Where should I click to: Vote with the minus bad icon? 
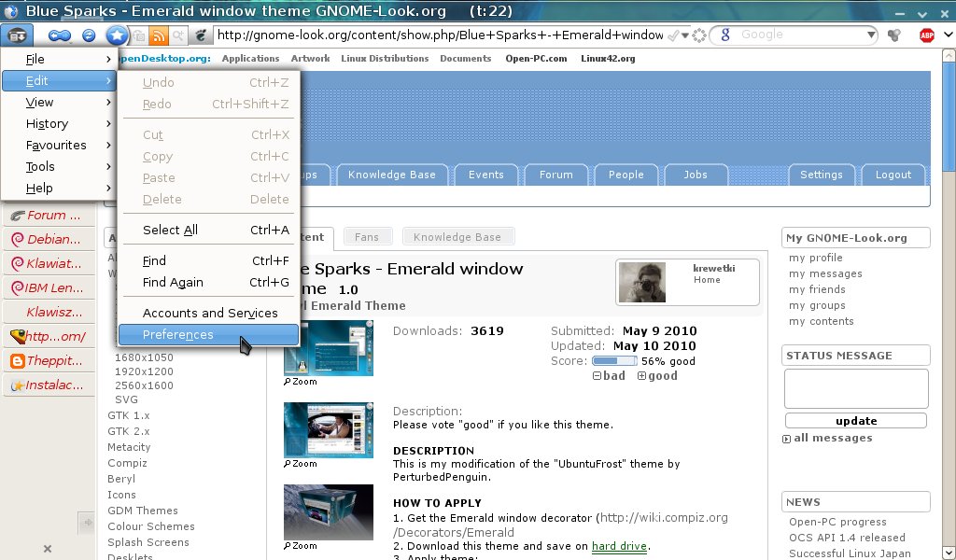coord(597,376)
